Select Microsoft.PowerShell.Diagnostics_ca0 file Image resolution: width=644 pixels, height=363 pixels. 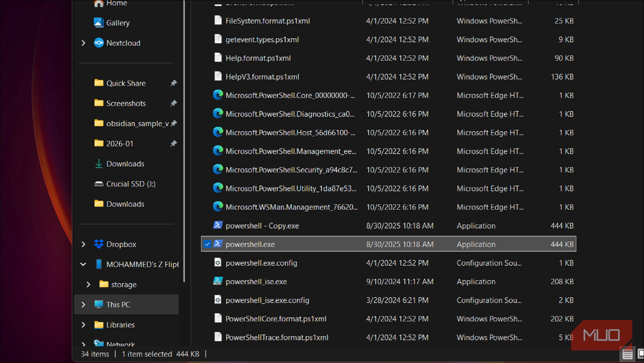coord(388,114)
